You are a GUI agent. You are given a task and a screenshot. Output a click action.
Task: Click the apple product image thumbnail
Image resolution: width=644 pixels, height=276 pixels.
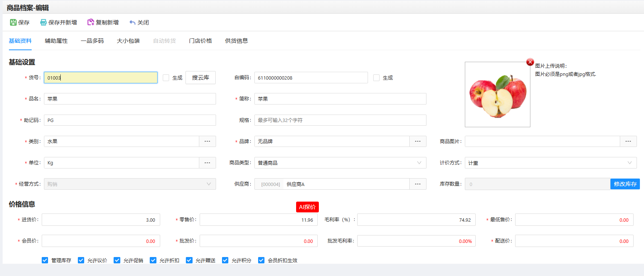click(497, 94)
